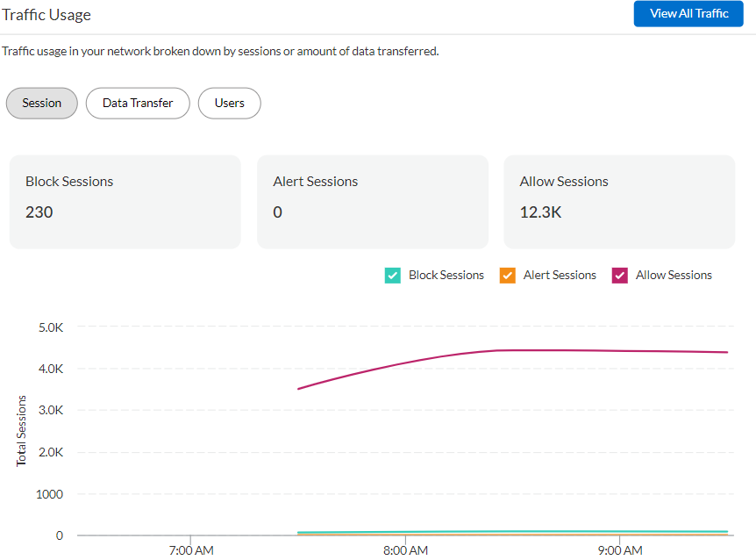This screenshot has height=560, width=756.
Task: Click the 9:00 AM axis label
Action: [x=620, y=551]
